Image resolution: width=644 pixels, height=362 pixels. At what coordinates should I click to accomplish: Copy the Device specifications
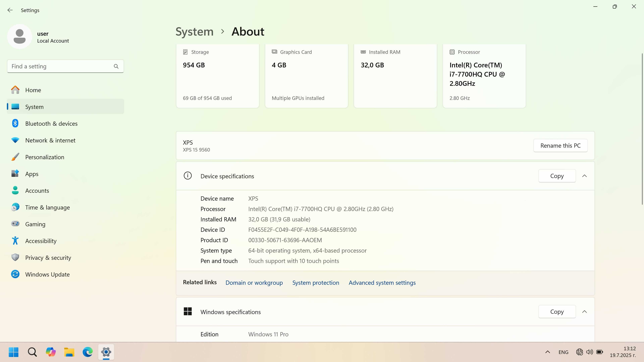557,176
